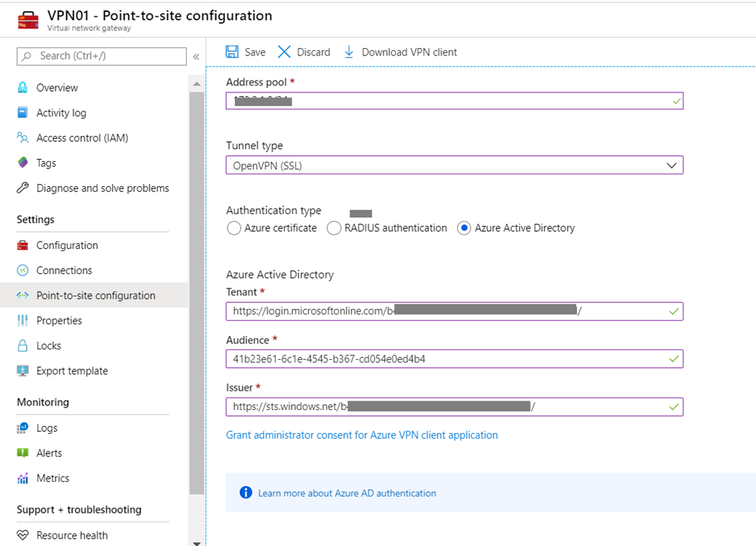The image size is (756, 546).
Task: Click the Tags icon
Action: coord(23,163)
